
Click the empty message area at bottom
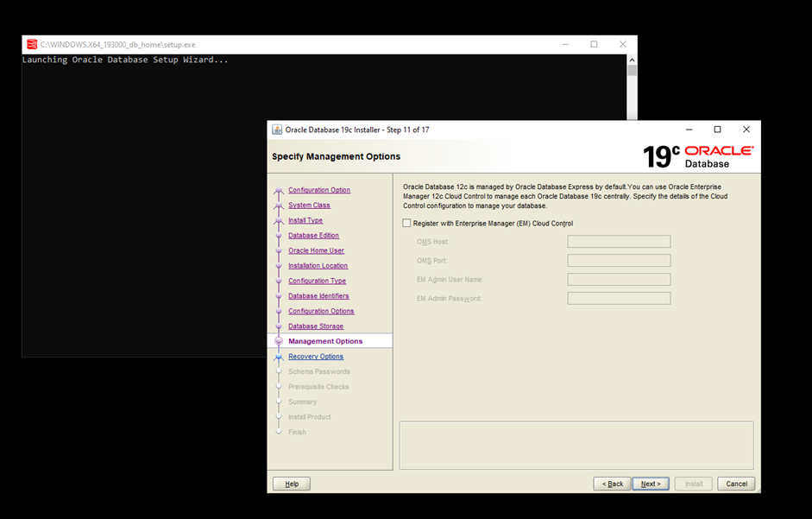[576, 446]
